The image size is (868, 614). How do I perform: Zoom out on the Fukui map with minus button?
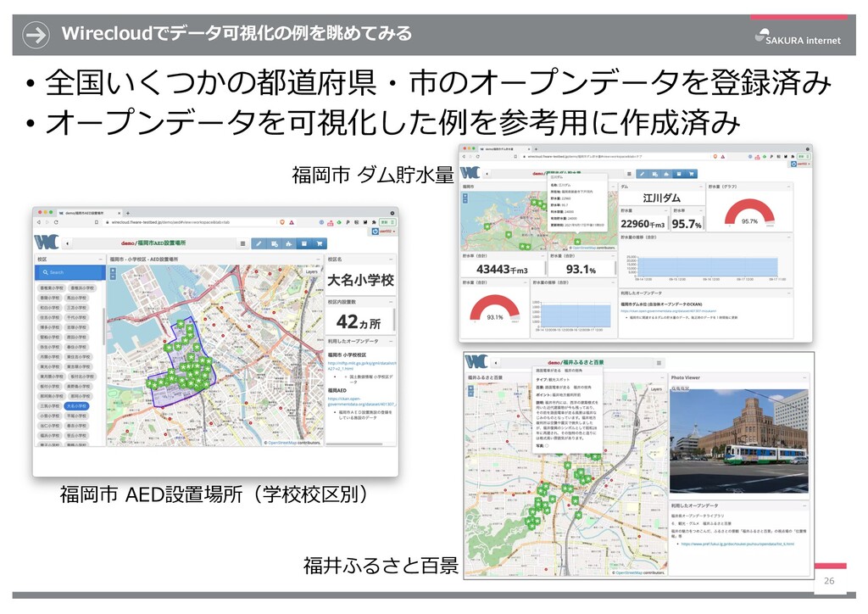471,394
